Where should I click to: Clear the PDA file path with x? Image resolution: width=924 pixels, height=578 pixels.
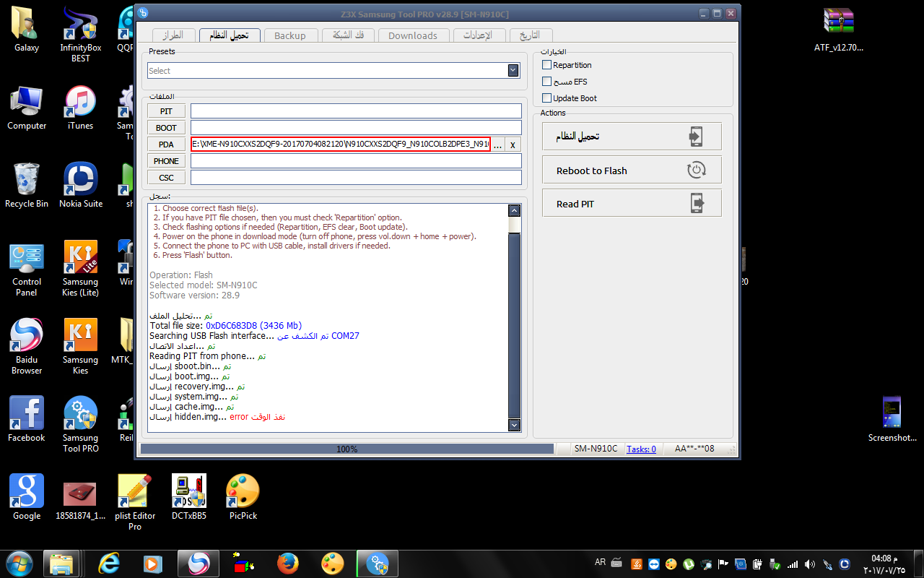pos(513,144)
